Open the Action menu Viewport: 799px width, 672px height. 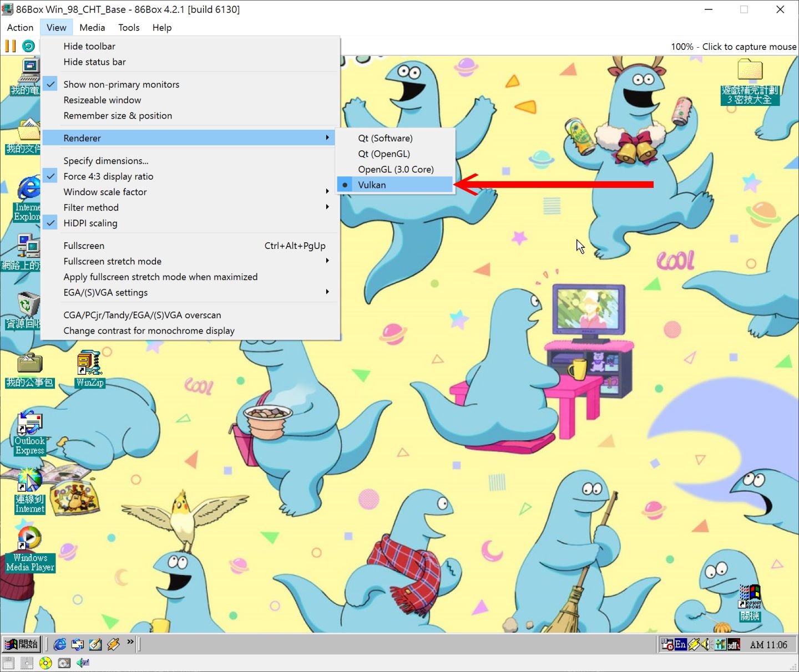point(20,27)
